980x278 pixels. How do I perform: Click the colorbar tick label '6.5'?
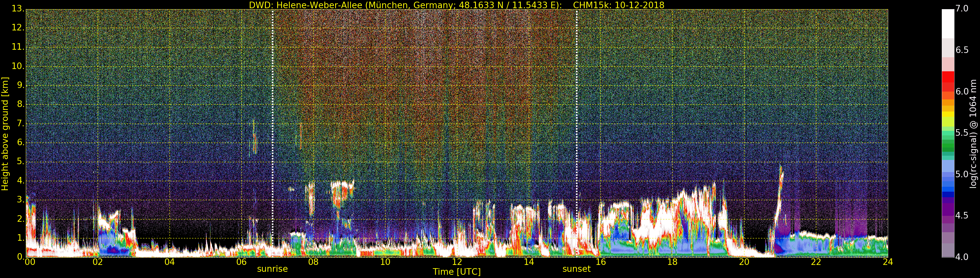click(x=962, y=50)
